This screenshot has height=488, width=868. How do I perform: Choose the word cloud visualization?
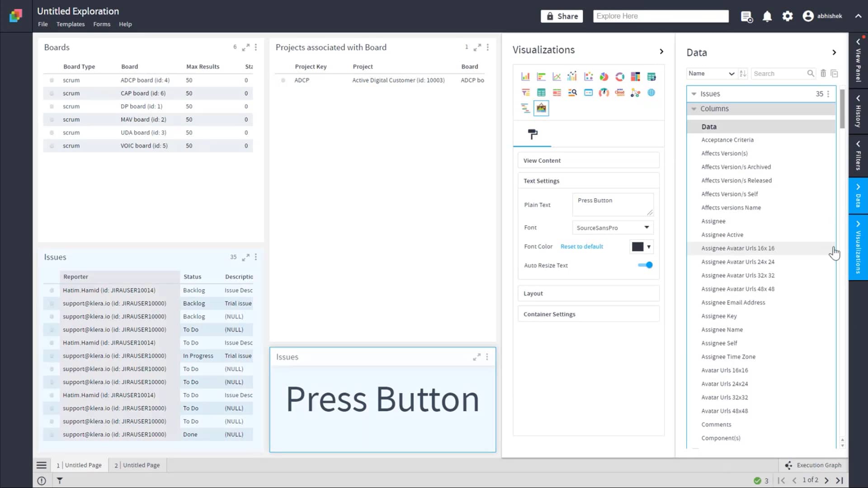(620, 93)
